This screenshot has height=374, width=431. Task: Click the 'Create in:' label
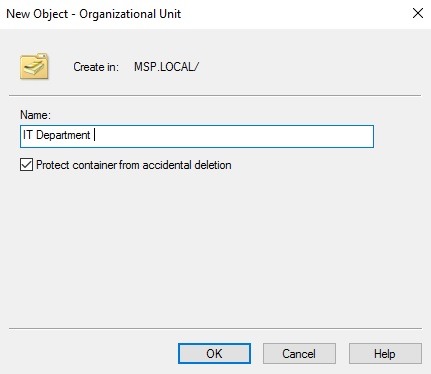(x=96, y=67)
